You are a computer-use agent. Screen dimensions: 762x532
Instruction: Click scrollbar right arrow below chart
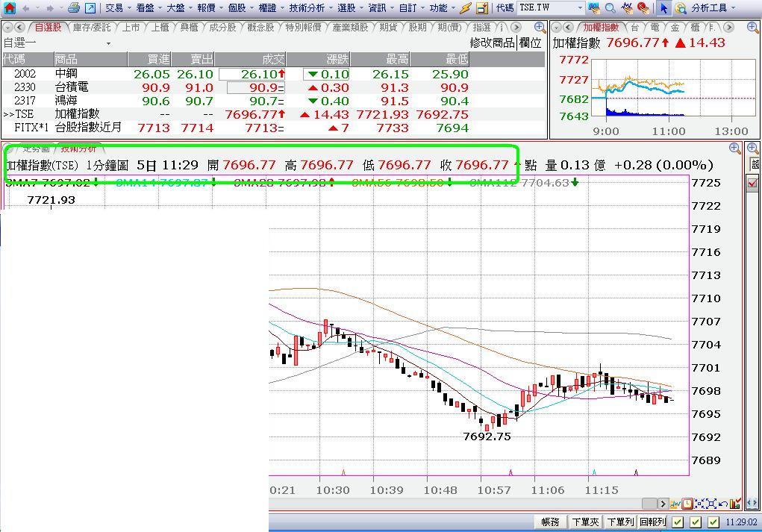(663, 504)
